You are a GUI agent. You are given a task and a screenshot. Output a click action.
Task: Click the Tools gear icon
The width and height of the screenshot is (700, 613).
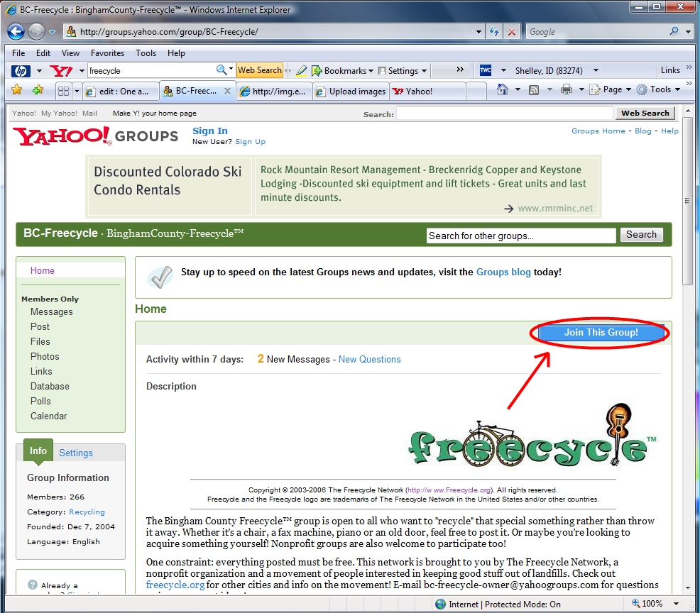point(642,89)
